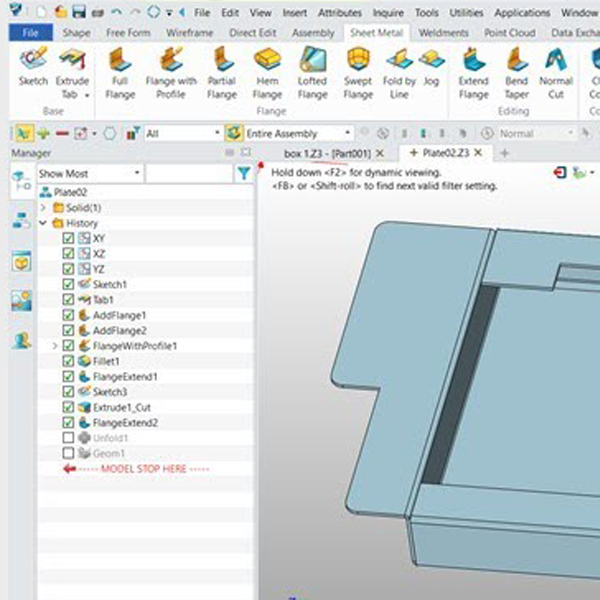Choose the Lofted Flange tool
Screen dimensions: 600x600
coord(312,72)
